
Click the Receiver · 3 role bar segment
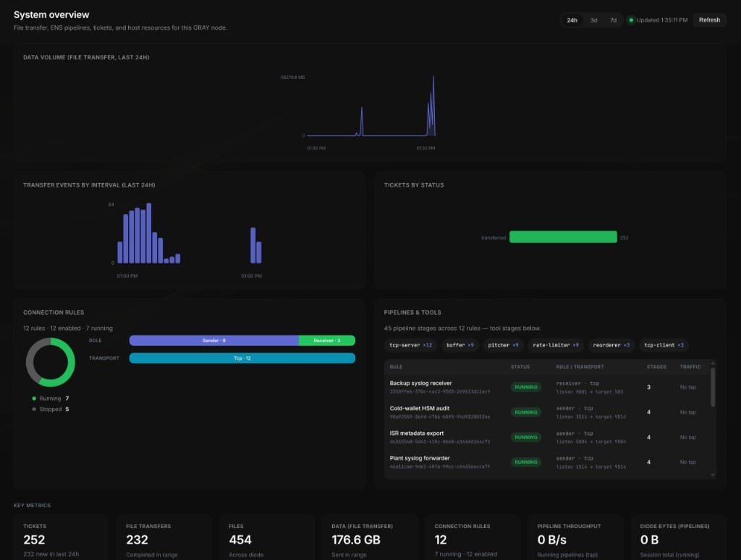[x=327, y=340]
